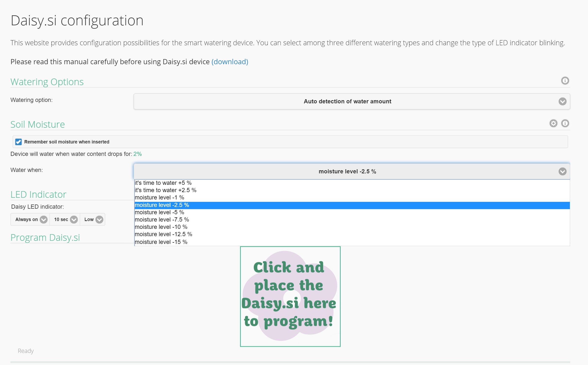
Task: Select moisture level -12.5 % option
Action: click(x=352, y=234)
